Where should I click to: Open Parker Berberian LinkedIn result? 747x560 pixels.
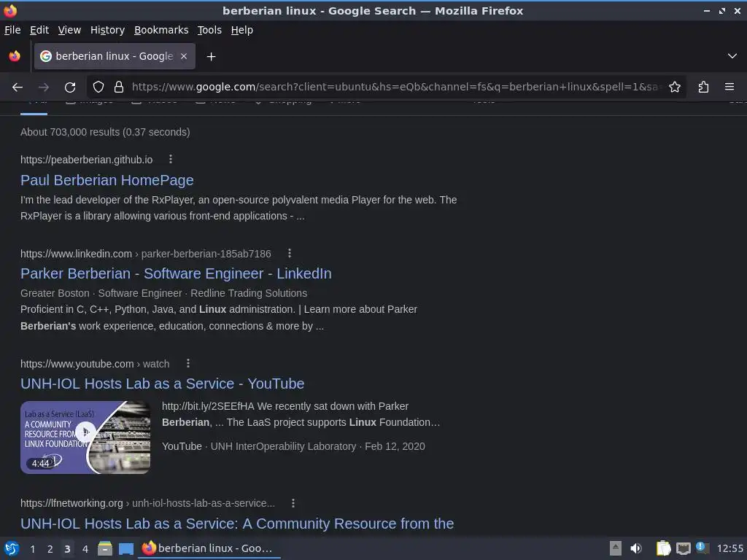(x=176, y=273)
